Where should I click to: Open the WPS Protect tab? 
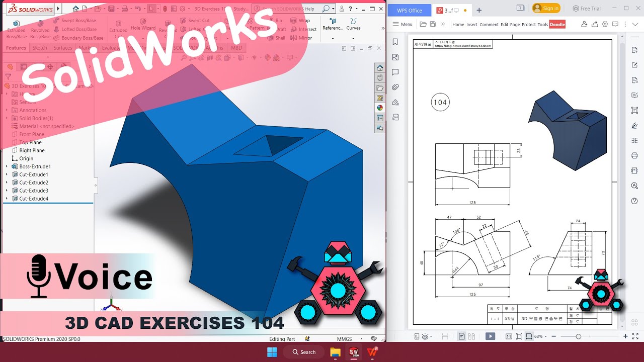click(529, 25)
